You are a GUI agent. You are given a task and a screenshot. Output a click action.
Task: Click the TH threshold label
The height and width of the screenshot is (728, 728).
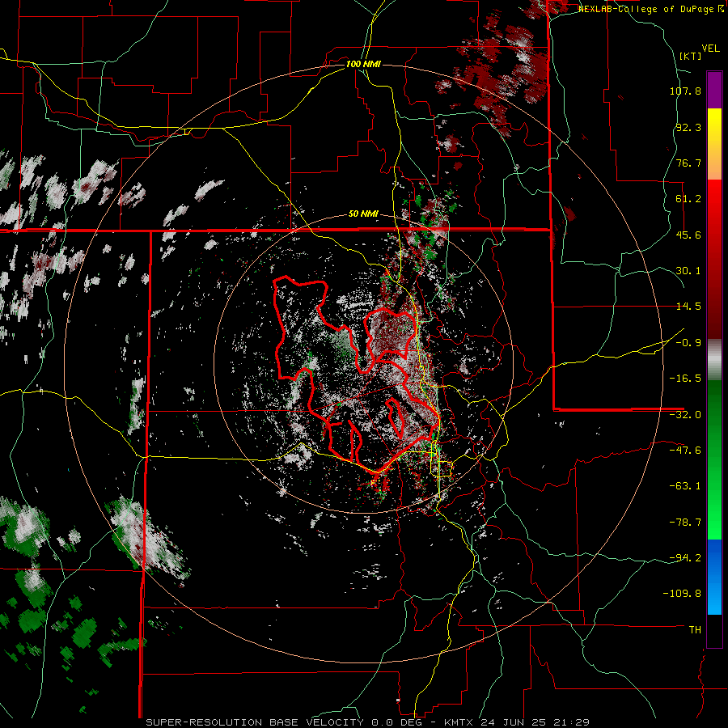pyautogui.click(x=695, y=630)
